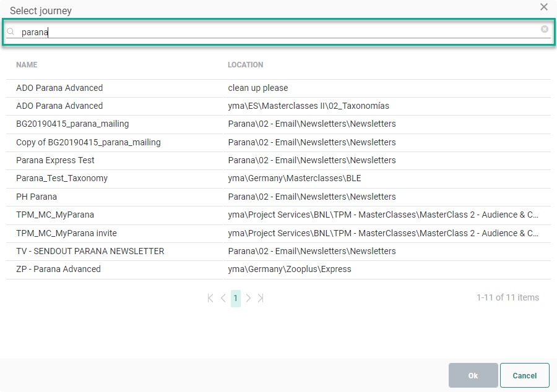Close the Select journey dialog
The image size is (557, 392).
(x=544, y=7)
